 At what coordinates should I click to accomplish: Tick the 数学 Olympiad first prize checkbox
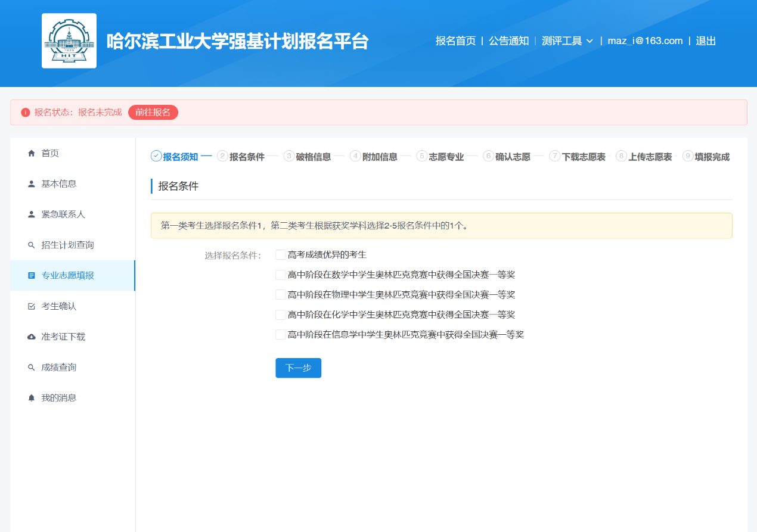coord(281,275)
